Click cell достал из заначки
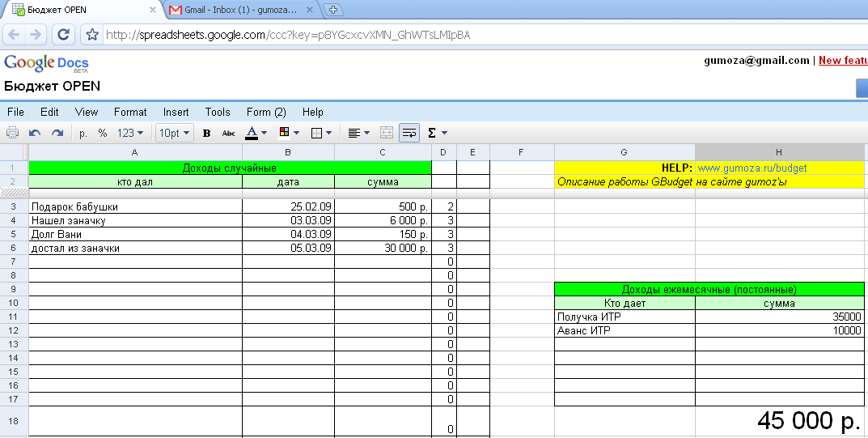The height and width of the screenshot is (438, 868). (x=135, y=248)
